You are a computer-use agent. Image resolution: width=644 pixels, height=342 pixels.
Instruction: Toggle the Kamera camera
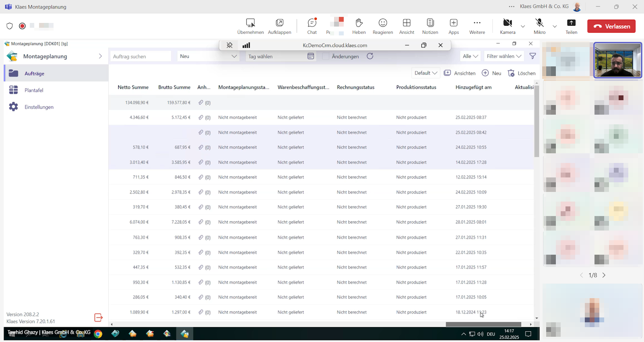[508, 23]
